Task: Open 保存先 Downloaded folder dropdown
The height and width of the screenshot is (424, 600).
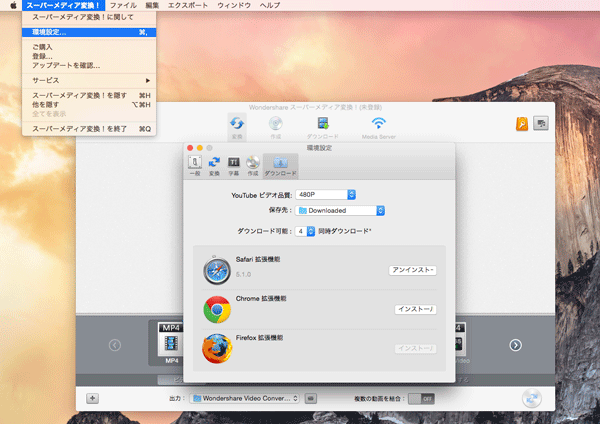Action: click(340, 210)
